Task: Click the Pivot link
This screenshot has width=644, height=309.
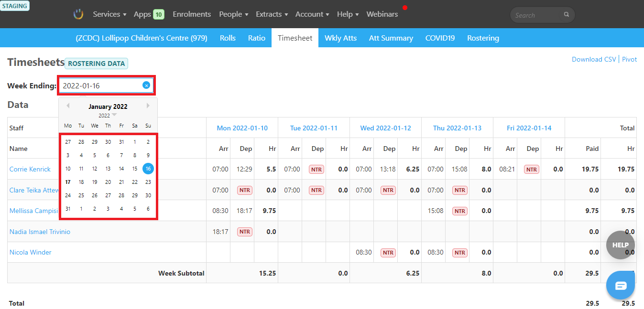Action: (630, 59)
